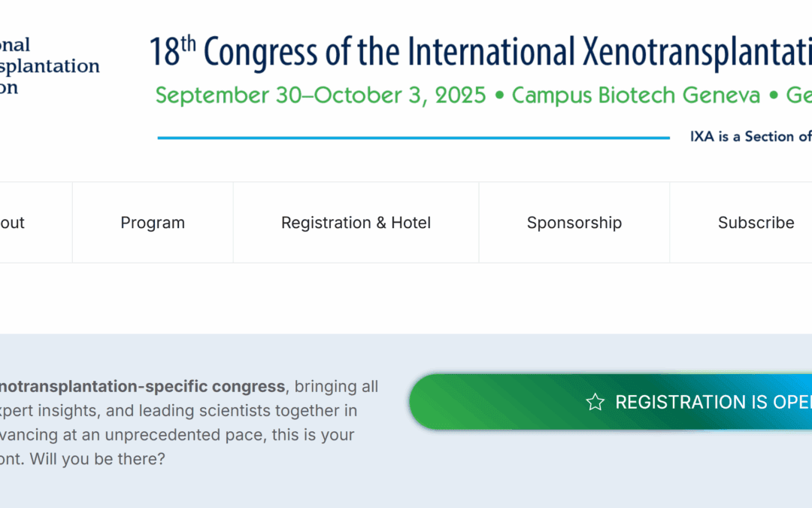Click the REGISTRATION IS OPEN text
This screenshot has height=508, width=812.
[x=713, y=402]
